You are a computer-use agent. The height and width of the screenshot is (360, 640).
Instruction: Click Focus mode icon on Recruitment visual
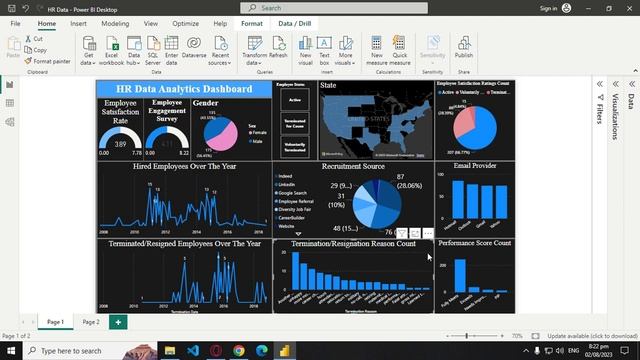pos(415,233)
